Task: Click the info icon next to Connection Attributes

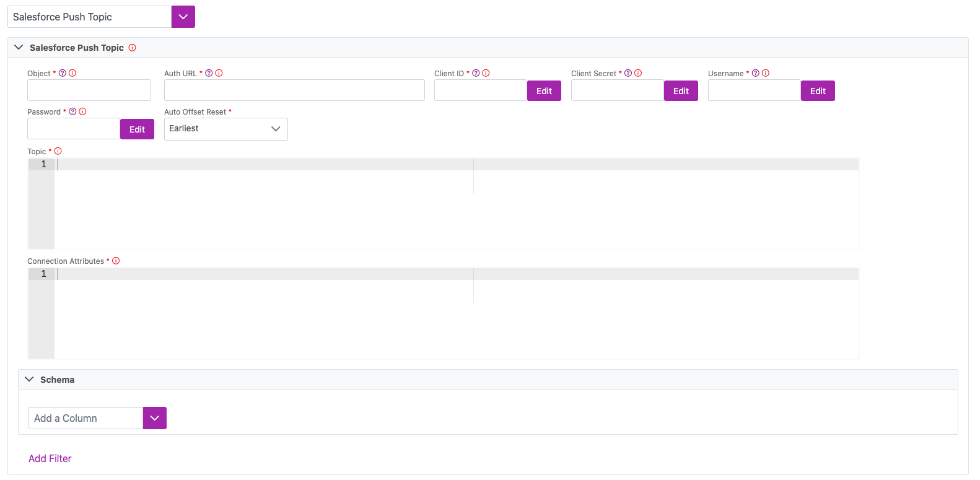Action: (116, 261)
